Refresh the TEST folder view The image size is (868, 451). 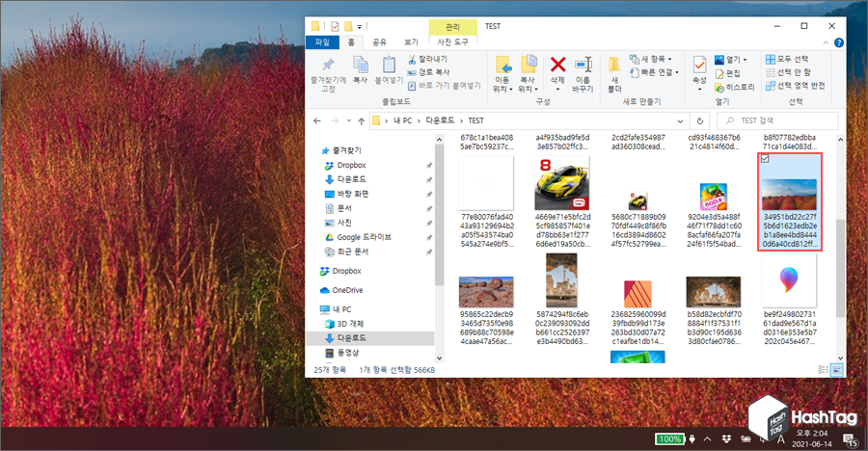pos(700,120)
